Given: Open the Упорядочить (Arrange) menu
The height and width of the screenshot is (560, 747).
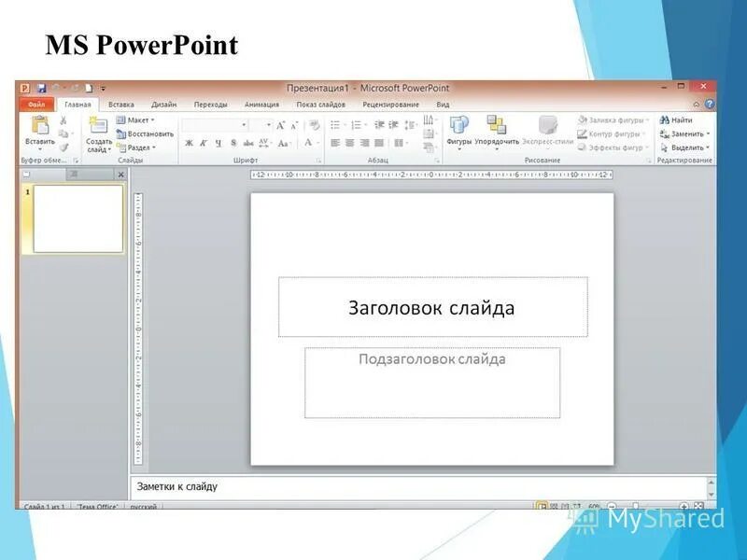Looking at the screenshot, I should coord(497,132).
